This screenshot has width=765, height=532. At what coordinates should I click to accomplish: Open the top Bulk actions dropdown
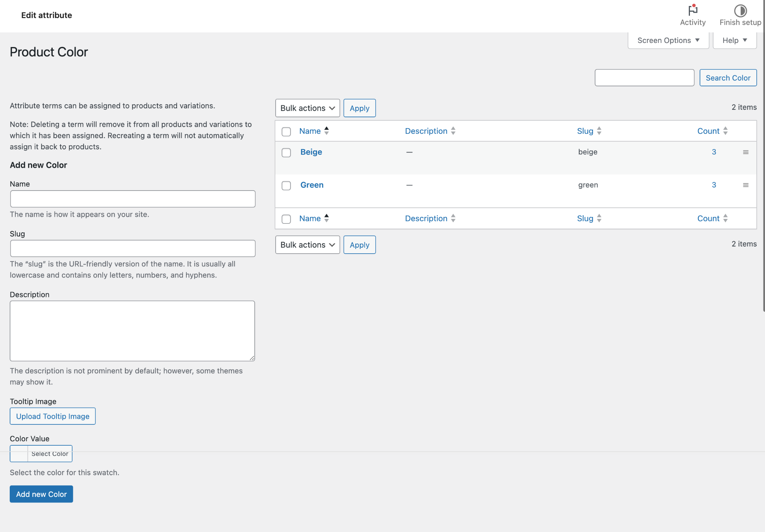[x=307, y=108]
